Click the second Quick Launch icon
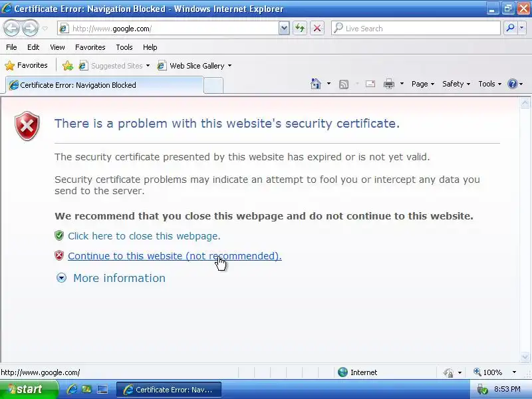Viewport: 532px width, 399px height. 86,389
